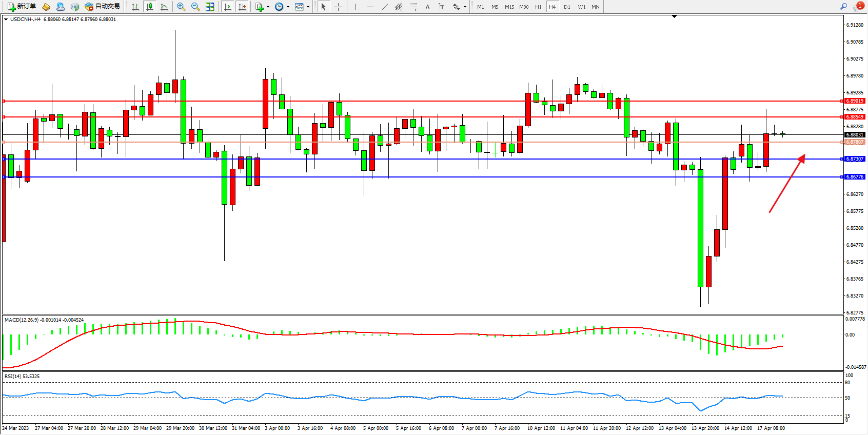Switch to the M15 timeframe
This screenshot has height=435, width=868.
[x=509, y=7]
